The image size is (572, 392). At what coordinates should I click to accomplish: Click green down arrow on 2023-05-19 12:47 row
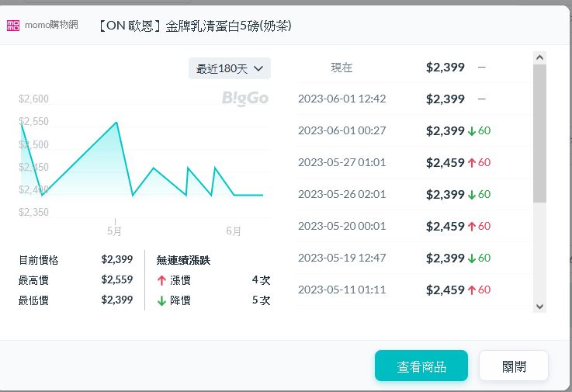pyautogui.click(x=471, y=258)
